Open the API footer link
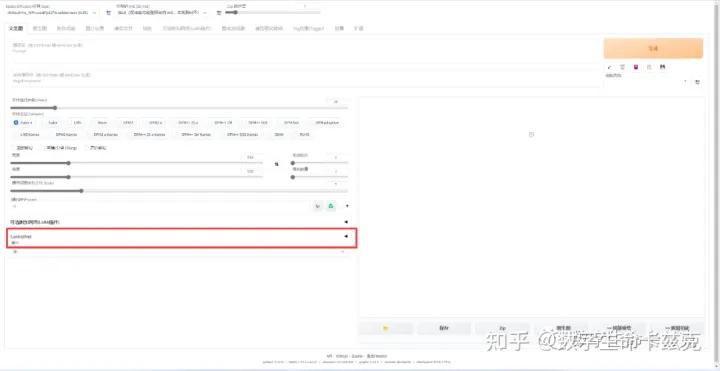Screen dimensions: 720x371 coord(329,356)
